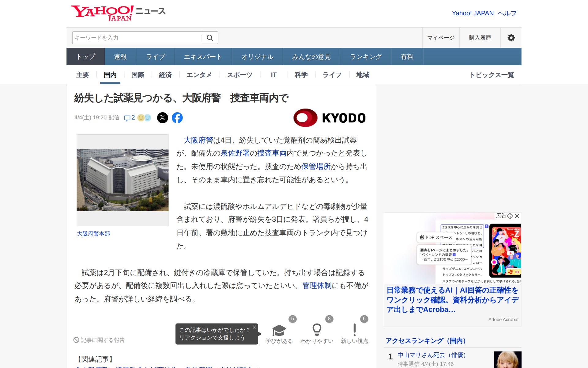The width and height of the screenshot is (588, 368).
Task: Click the Yahoo! ニュース logo
Action: coord(118,12)
